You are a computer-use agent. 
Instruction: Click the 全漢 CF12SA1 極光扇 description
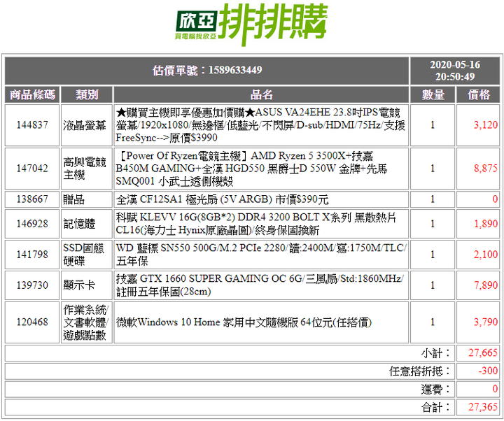tap(261, 199)
